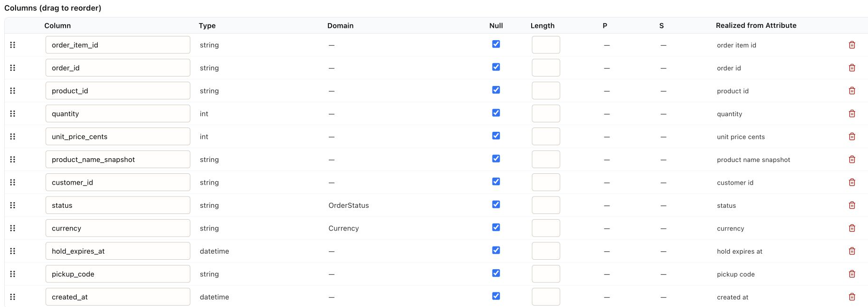868x307 pixels.
Task: Edit the order_item_id column name field
Action: click(118, 45)
